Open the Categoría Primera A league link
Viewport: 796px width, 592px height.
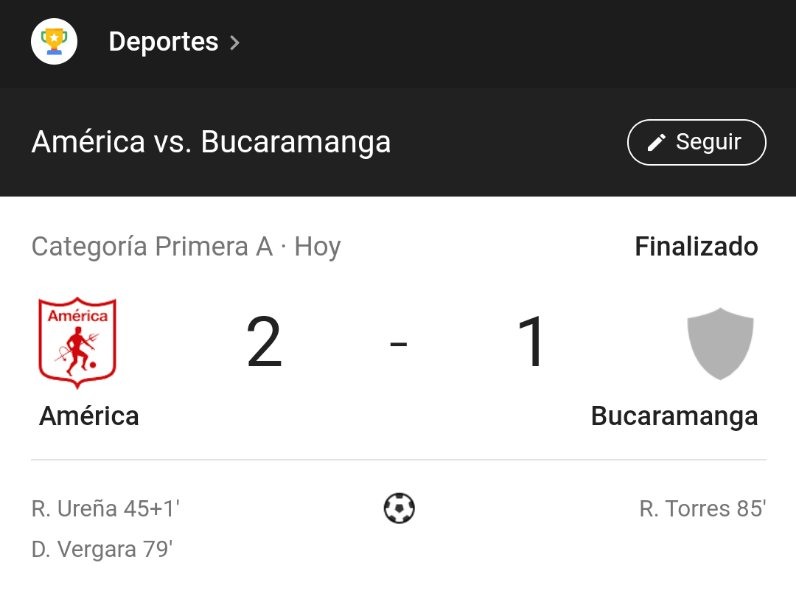click(152, 247)
